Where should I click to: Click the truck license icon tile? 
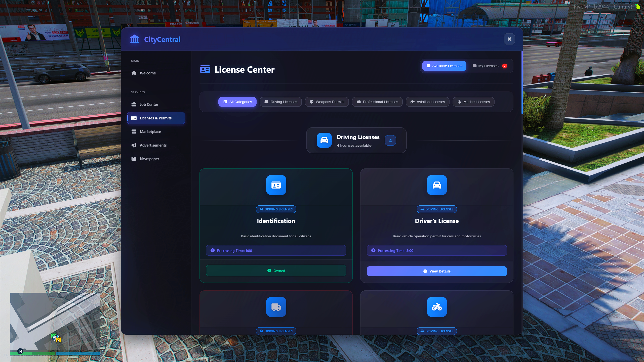pos(276,307)
